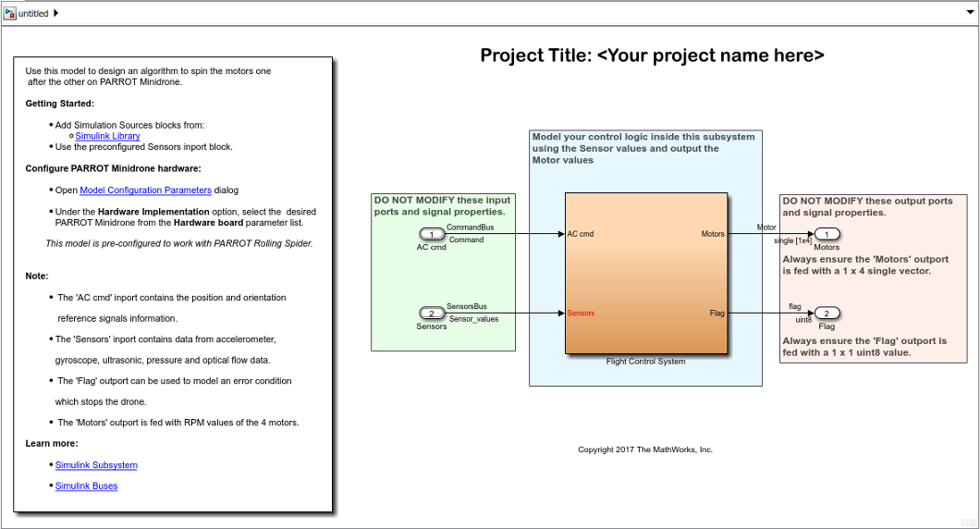Select the Motors outport block
The height and width of the screenshot is (529, 980).
coord(827,234)
